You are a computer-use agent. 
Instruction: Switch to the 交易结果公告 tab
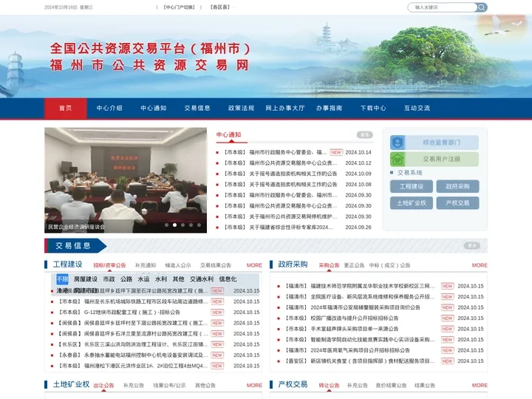click(x=216, y=265)
